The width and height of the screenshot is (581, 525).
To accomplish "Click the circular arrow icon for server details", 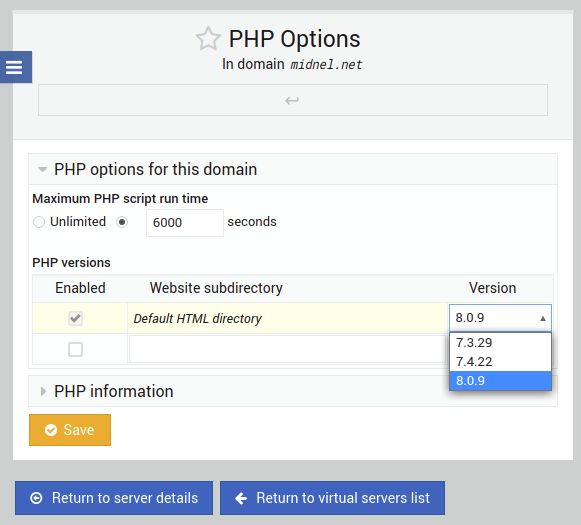I will pyautogui.click(x=36, y=498).
